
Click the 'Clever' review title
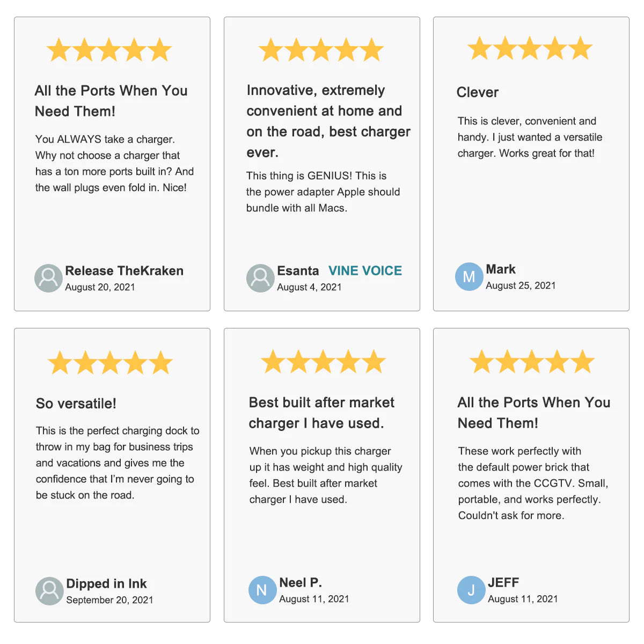tap(477, 92)
